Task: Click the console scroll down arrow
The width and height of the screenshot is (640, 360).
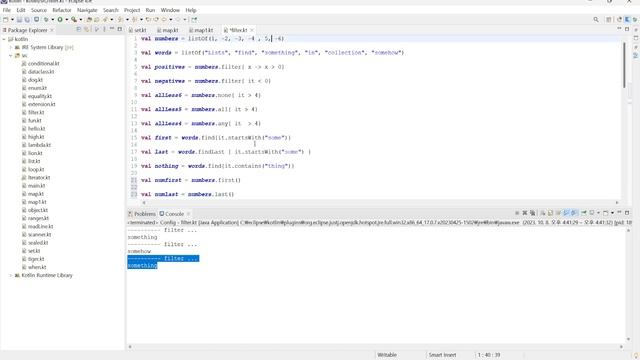Action: point(628,340)
